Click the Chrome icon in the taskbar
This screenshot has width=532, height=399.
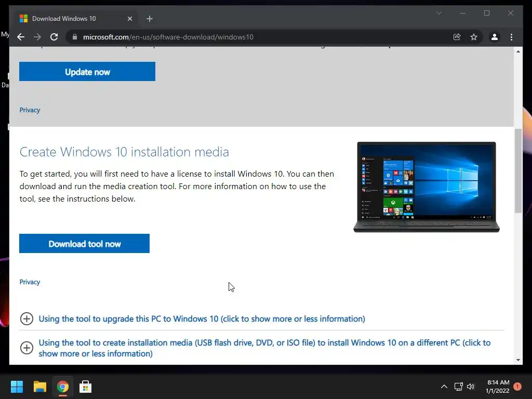63,387
